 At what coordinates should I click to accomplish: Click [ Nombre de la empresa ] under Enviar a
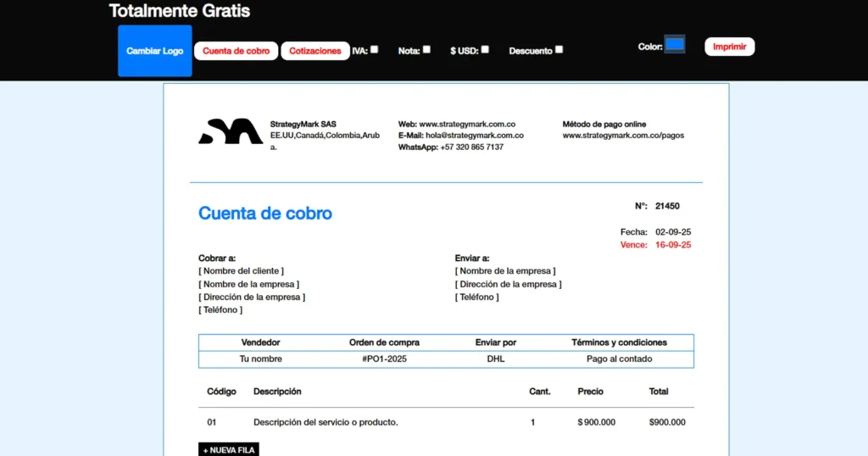[505, 270]
